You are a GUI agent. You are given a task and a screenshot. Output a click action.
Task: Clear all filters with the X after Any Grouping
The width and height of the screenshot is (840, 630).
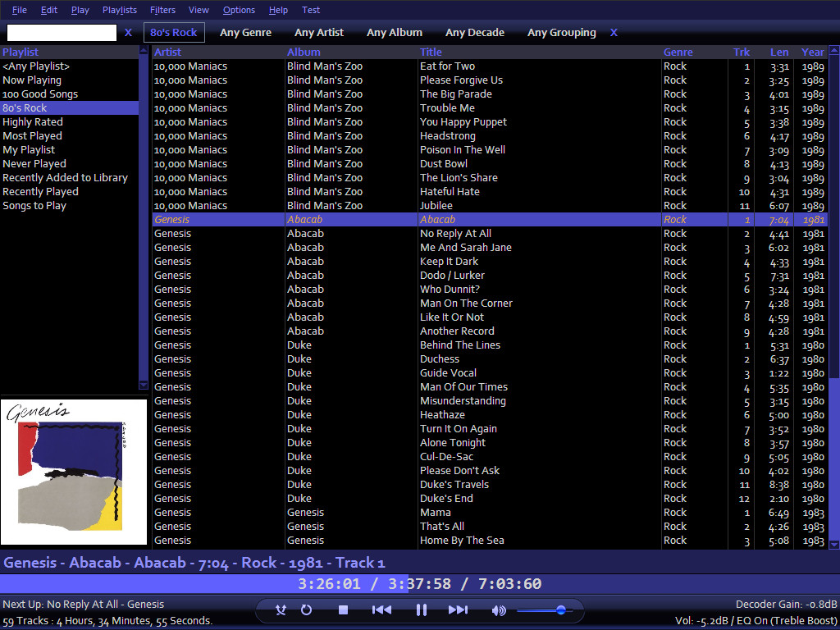[x=614, y=33]
